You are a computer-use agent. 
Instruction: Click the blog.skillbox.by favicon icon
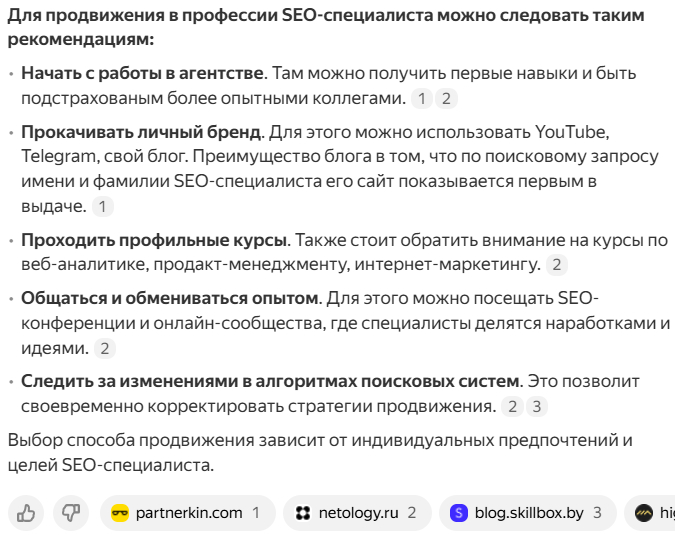(x=459, y=513)
